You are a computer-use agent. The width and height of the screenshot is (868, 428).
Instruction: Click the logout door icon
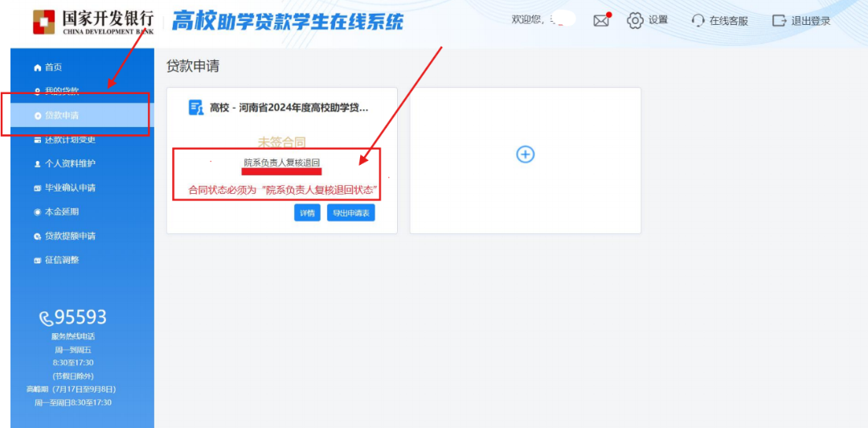click(x=779, y=21)
